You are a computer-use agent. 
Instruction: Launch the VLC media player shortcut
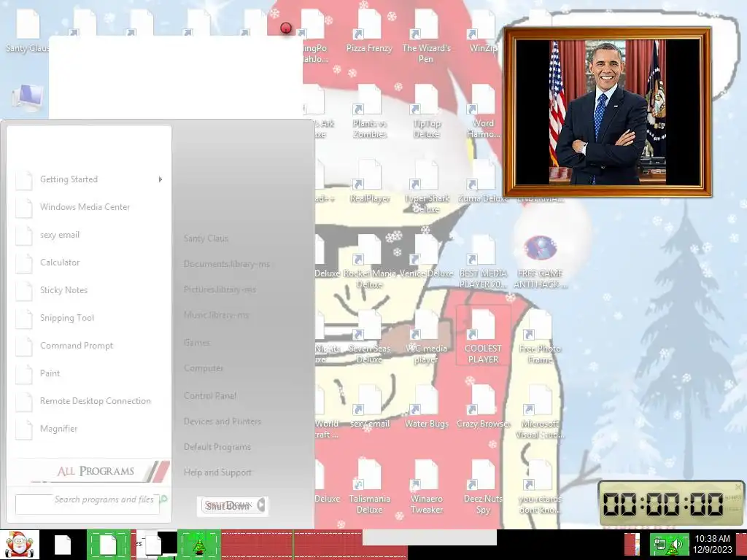[426, 337]
